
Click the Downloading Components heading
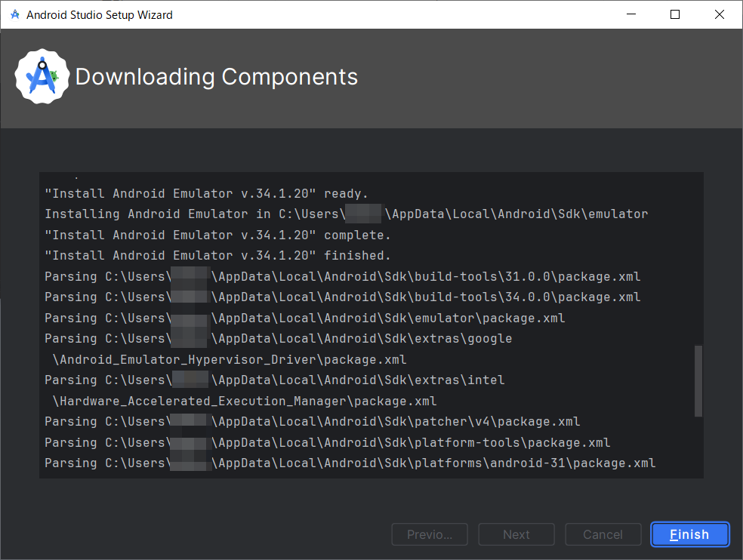[x=217, y=77]
